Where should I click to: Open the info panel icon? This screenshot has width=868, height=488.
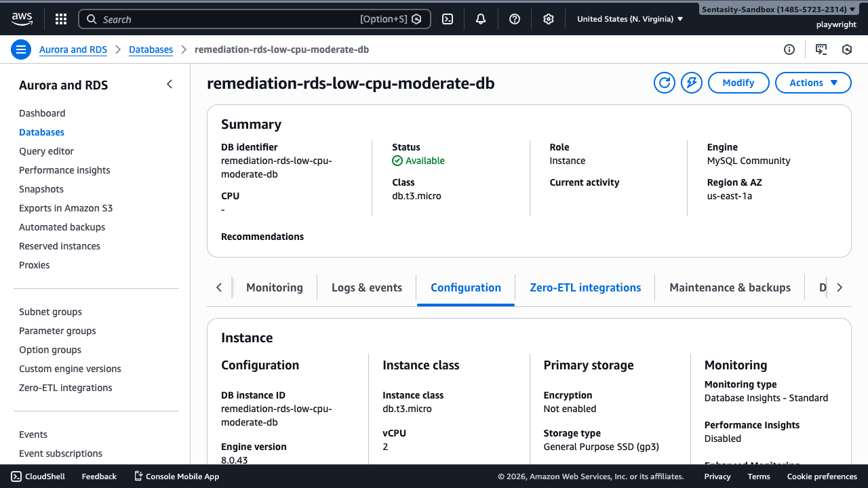tap(789, 49)
